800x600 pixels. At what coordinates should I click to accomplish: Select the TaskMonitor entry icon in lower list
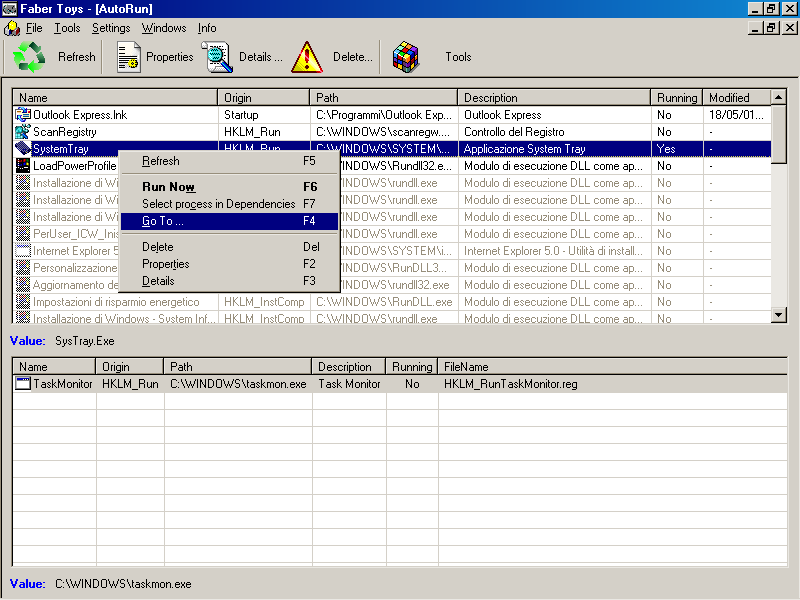tap(24, 384)
